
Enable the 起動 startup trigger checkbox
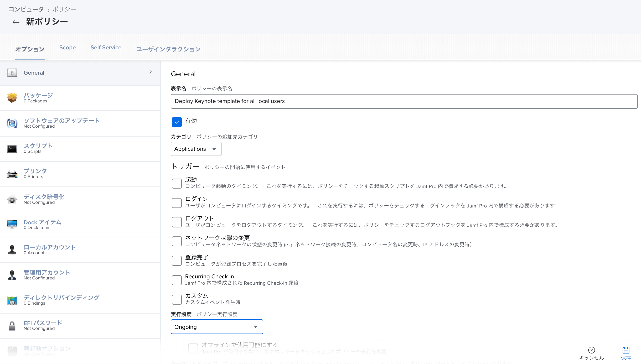177,183
